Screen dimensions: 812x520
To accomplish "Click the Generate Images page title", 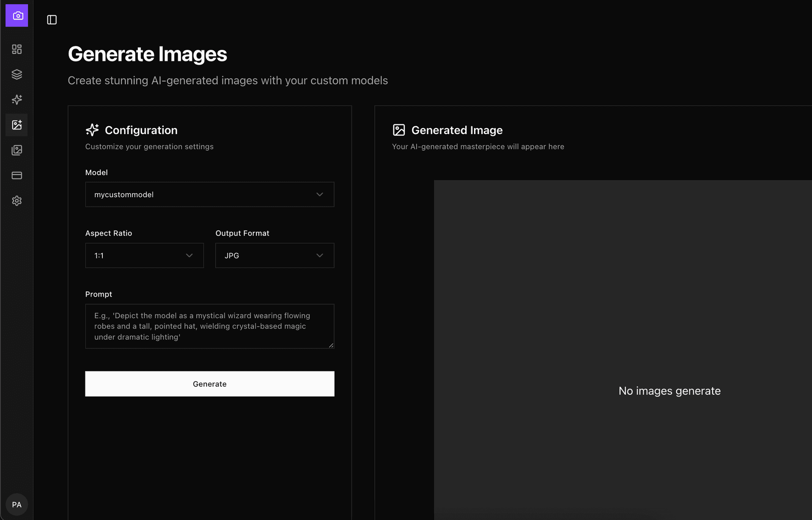I will 148,54.
